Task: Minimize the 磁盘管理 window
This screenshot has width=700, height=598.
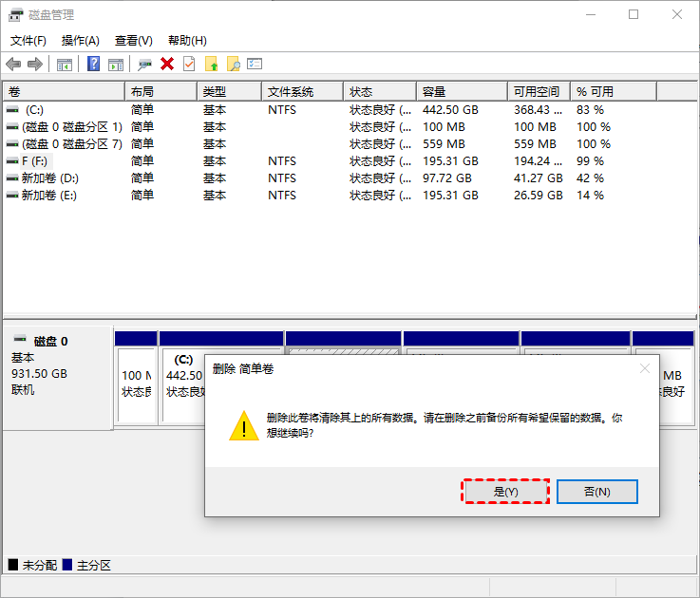Action: point(591,15)
